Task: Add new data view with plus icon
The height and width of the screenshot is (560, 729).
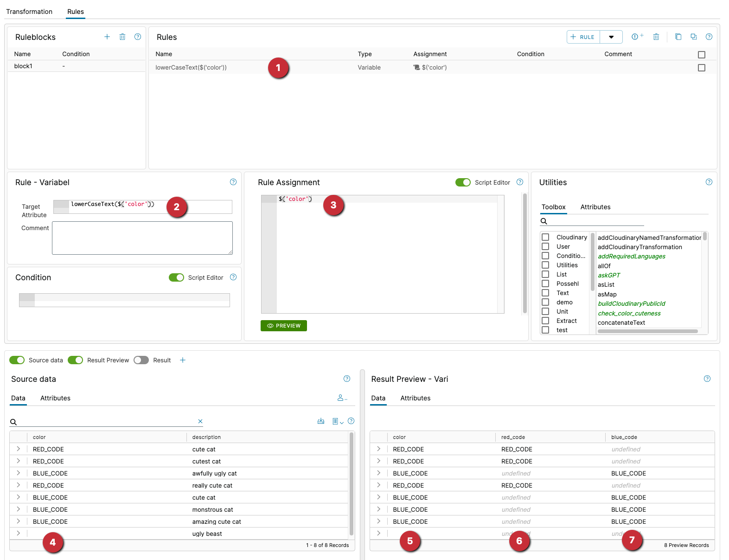Action: point(183,360)
